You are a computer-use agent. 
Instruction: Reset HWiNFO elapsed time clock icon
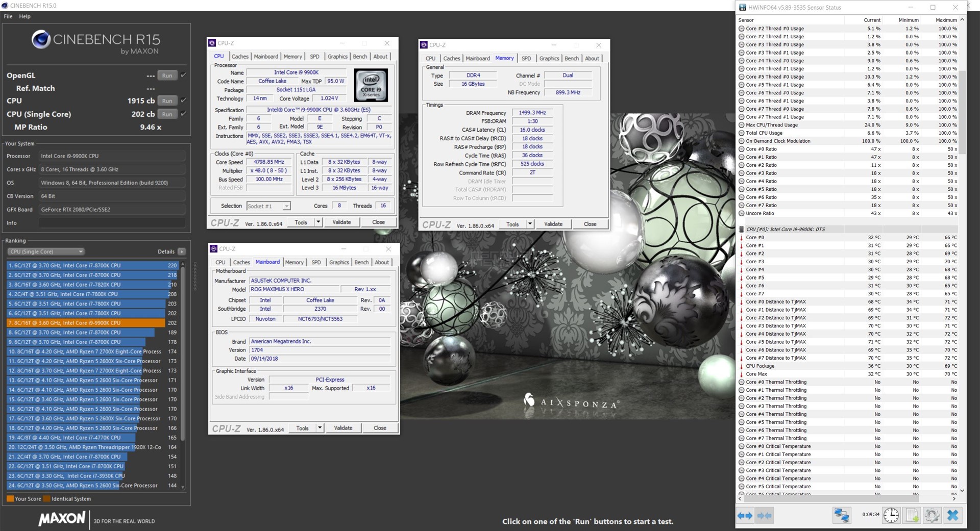pyautogui.click(x=891, y=515)
